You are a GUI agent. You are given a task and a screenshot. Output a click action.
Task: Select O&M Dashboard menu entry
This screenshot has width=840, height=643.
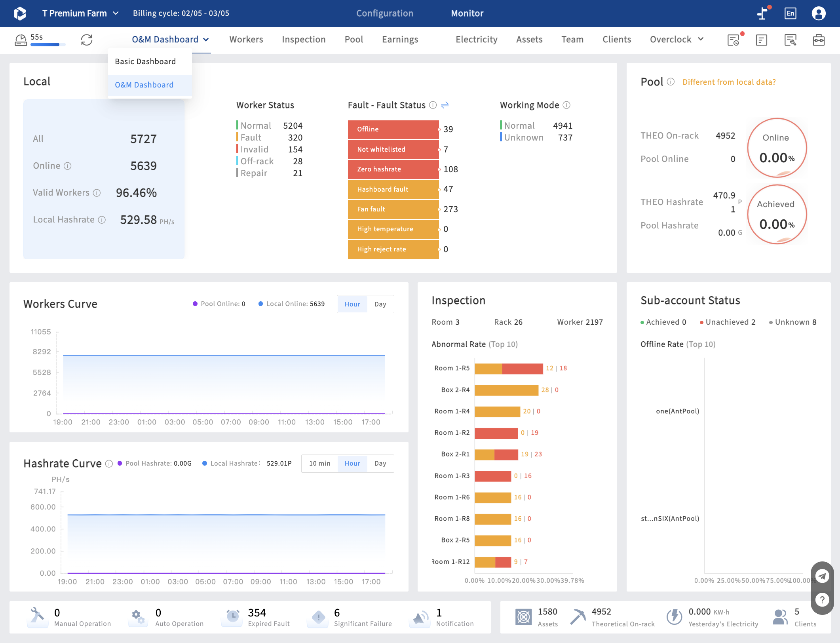coord(150,85)
